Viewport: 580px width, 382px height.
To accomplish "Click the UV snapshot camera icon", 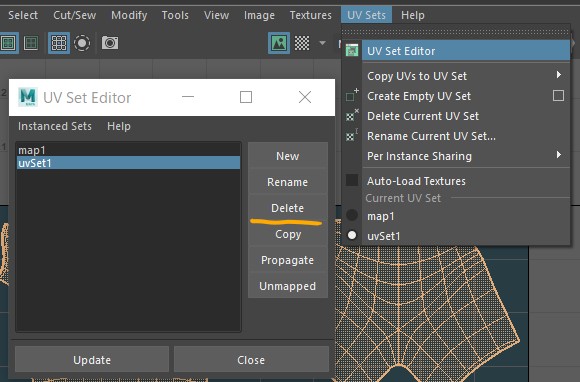I will [110, 43].
